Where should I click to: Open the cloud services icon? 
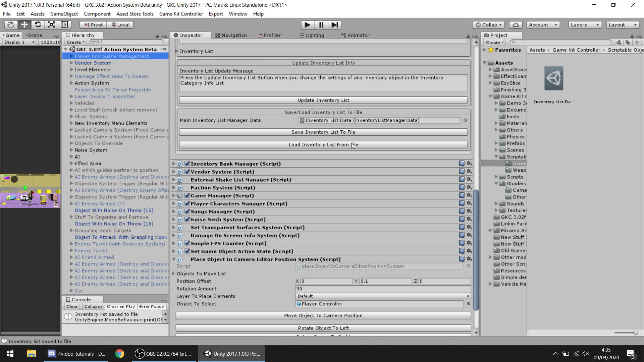(516, 25)
